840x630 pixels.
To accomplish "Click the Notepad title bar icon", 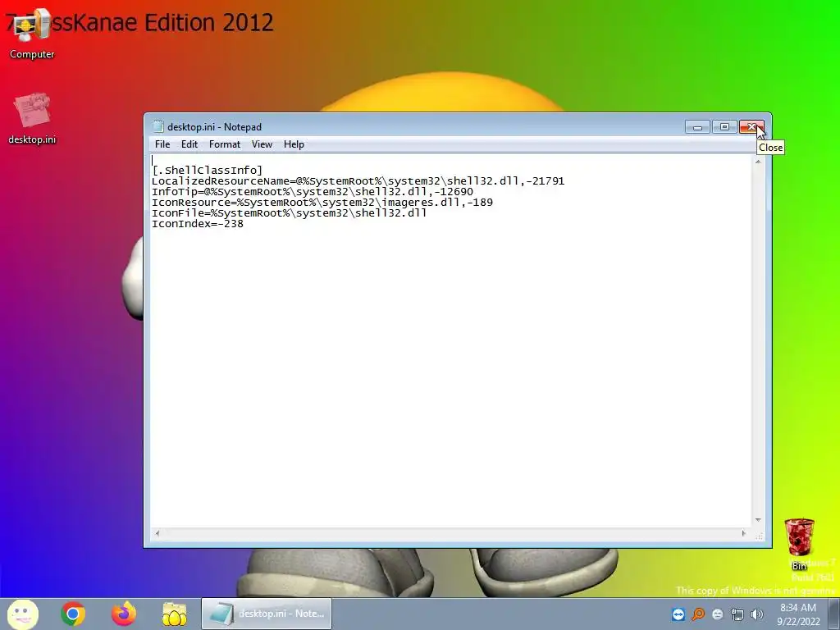I will point(158,127).
